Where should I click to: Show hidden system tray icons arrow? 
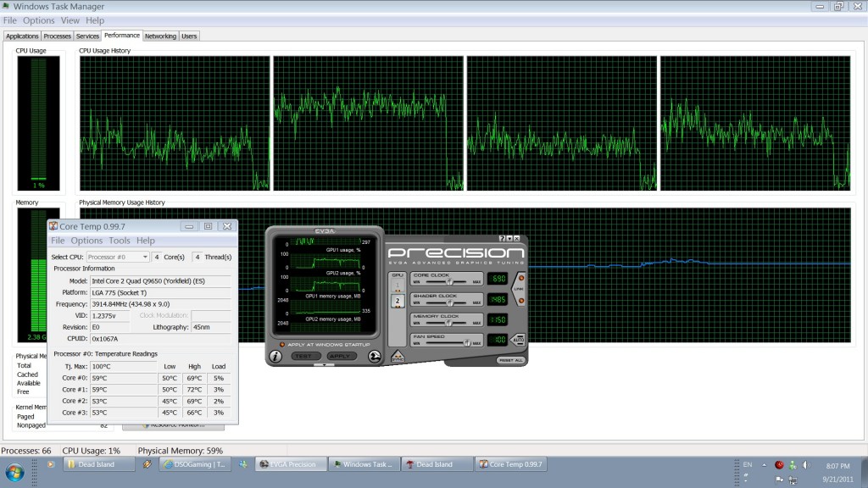click(x=765, y=464)
